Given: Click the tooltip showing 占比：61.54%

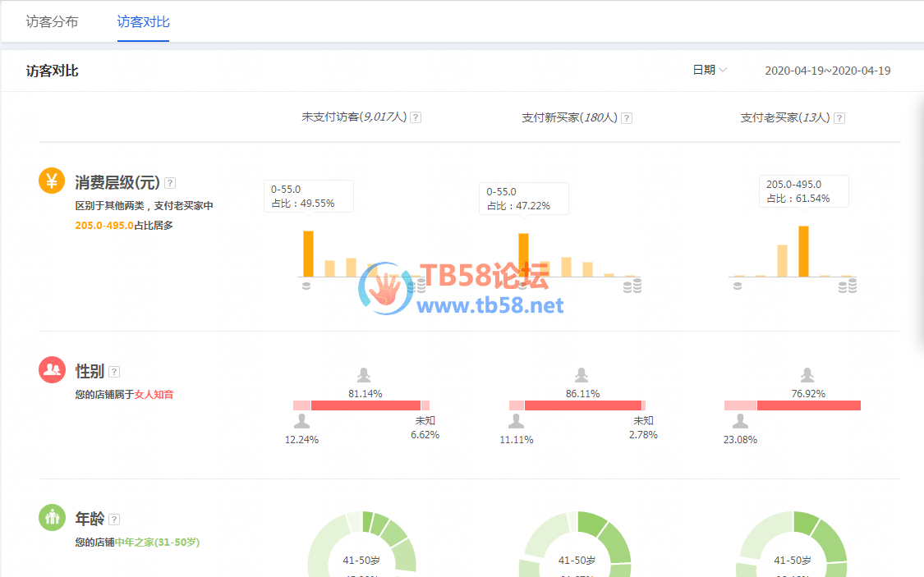Looking at the screenshot, I should click(x=804, y=191).
